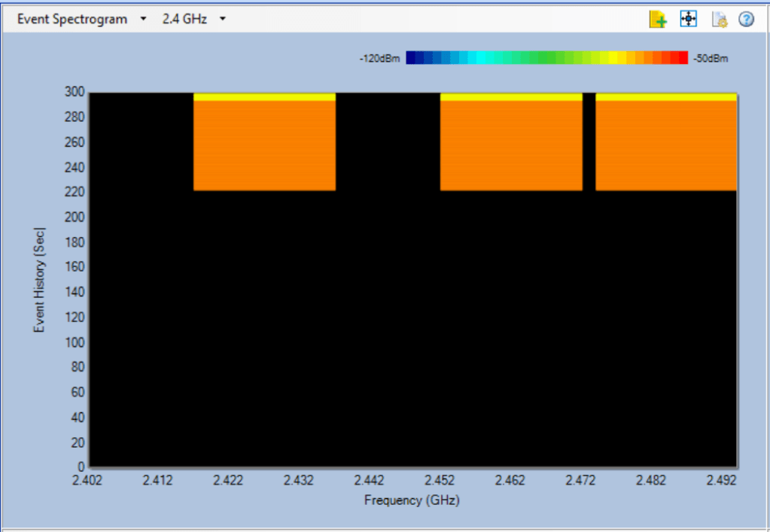Click the black gap above 2.442 GHz
This screenshot has width=770, height=532.
click(x=387, y=143)
